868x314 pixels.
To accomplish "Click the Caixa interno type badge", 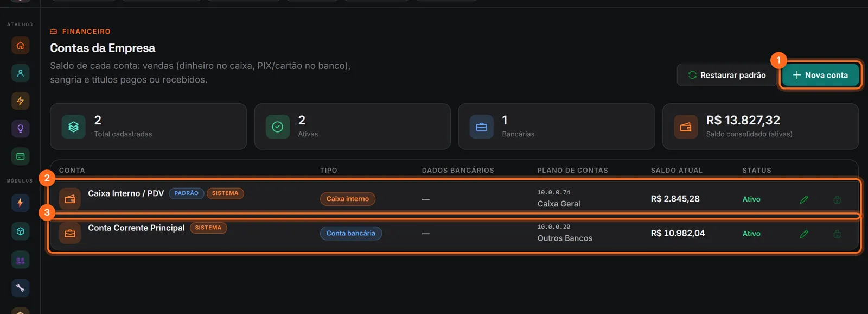I will 347,199.
